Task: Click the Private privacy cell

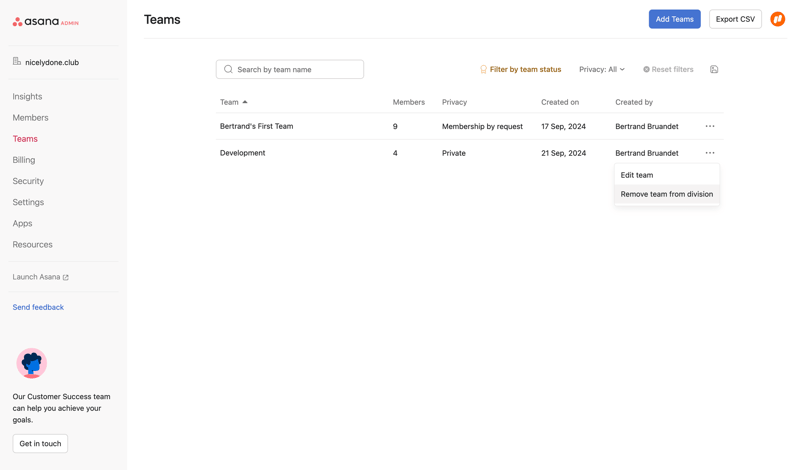Action: pyautogui.click(x=454, y=153)
